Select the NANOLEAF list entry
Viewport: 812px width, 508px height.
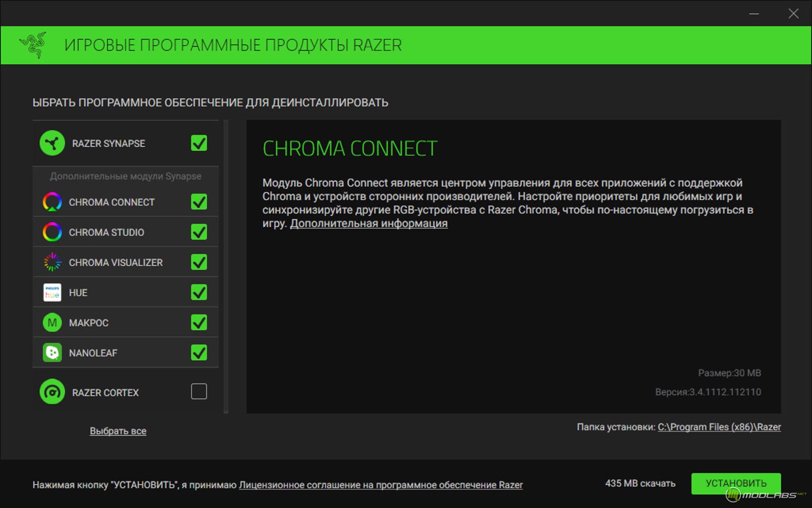[x=126, y=353]
